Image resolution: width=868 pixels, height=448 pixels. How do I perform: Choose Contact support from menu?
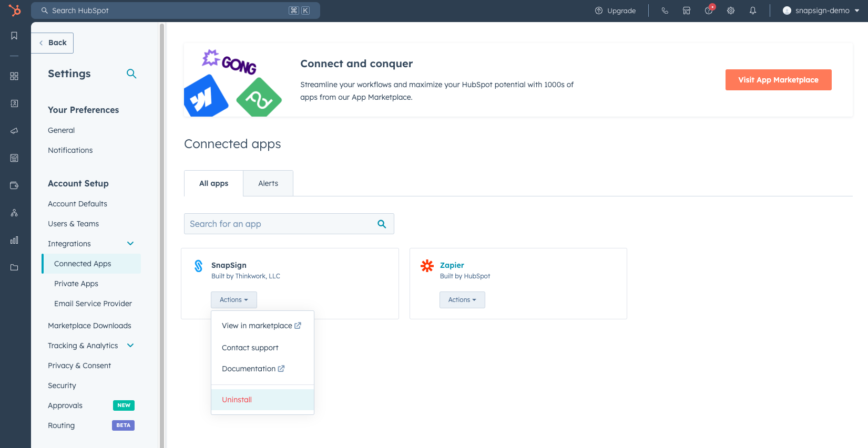(262, 348)
